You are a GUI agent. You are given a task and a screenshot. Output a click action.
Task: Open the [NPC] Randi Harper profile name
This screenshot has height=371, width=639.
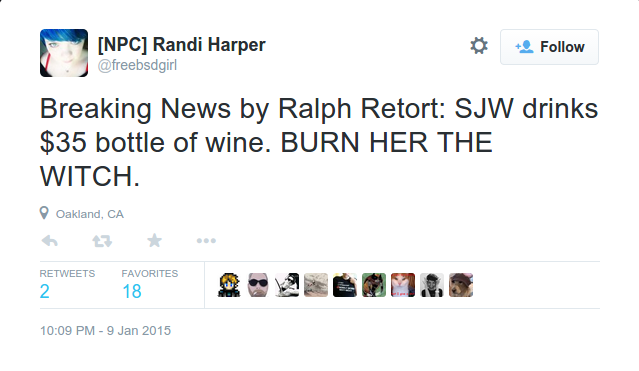(181, 44)
